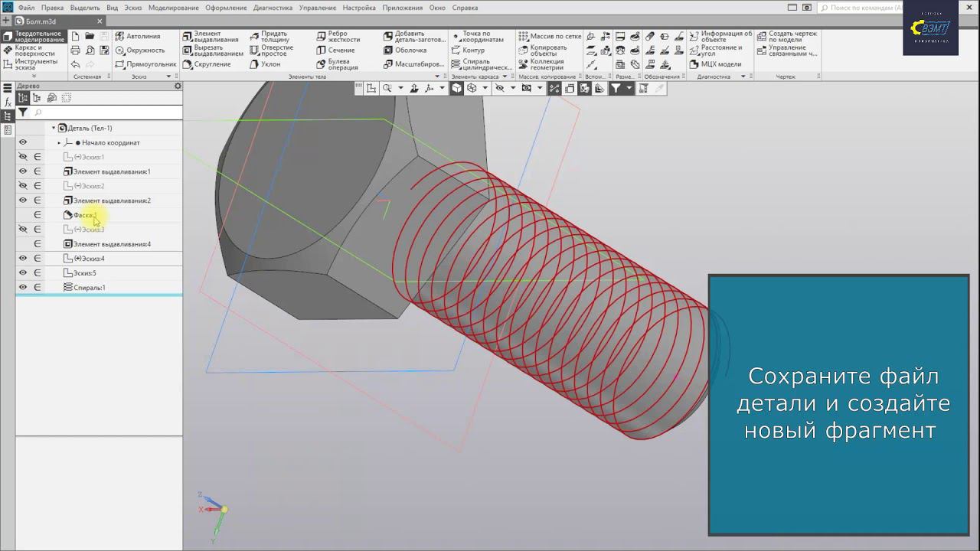Switch to the Болт.m3d document tab
The height and width of the screenshot is (551, 980).
pos(41,21)
